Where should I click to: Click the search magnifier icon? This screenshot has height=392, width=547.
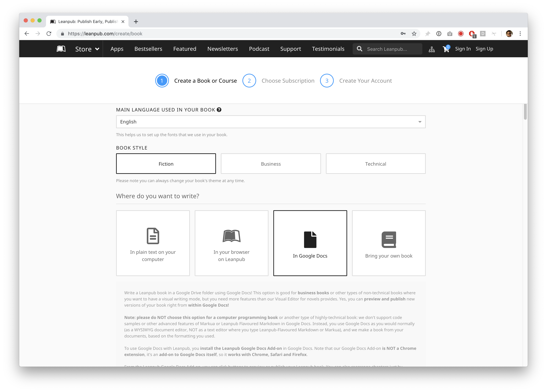tap(359, 49)
